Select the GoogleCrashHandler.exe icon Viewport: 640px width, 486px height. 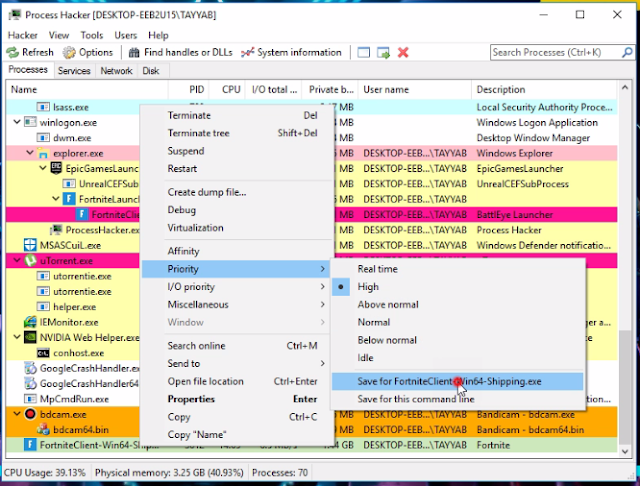point(30,368)
